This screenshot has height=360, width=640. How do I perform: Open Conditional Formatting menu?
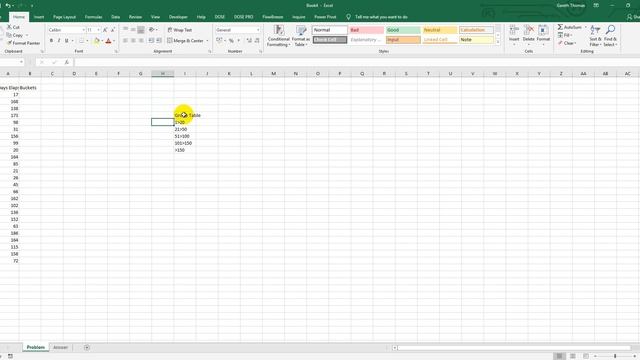pos(279,36)
